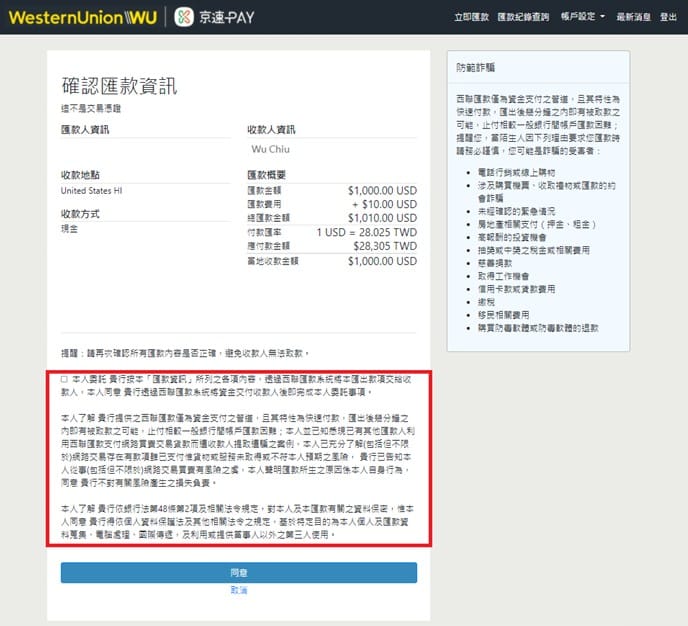Open the 立即匯款 page
Viewport: 688px width, 626px height.
coord(471,17)
